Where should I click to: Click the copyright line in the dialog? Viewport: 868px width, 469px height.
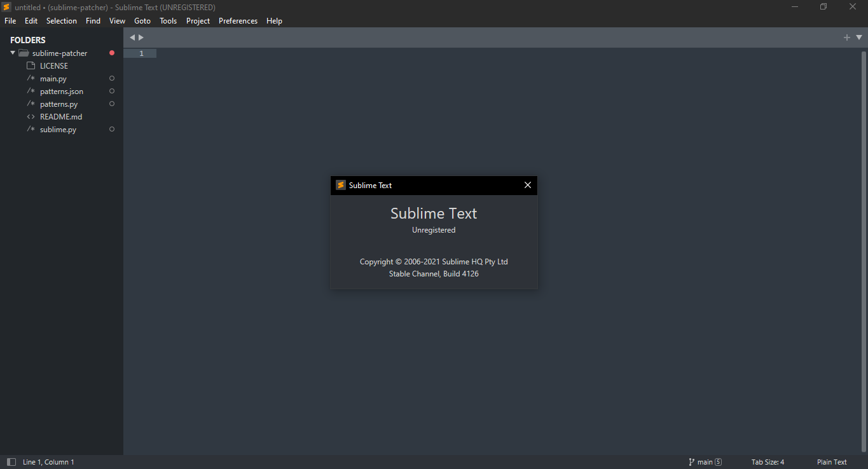pyautogui.click(x=434, y=262)
